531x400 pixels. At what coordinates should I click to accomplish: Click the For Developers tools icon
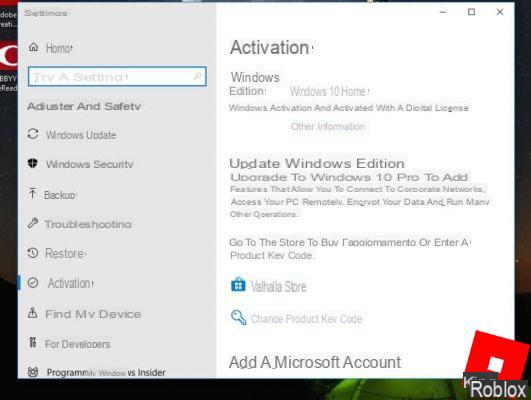(x=33, y=342)
